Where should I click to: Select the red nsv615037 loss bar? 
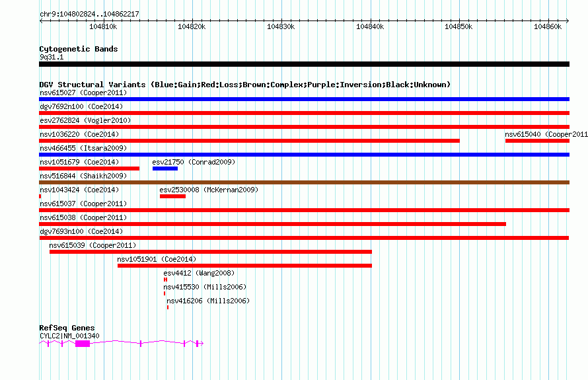pos(304,210)
